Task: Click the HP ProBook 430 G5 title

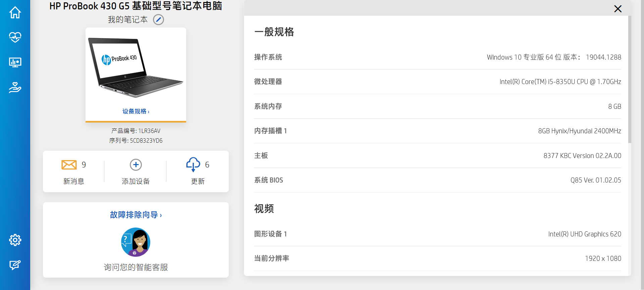Action: click(136, 6)
